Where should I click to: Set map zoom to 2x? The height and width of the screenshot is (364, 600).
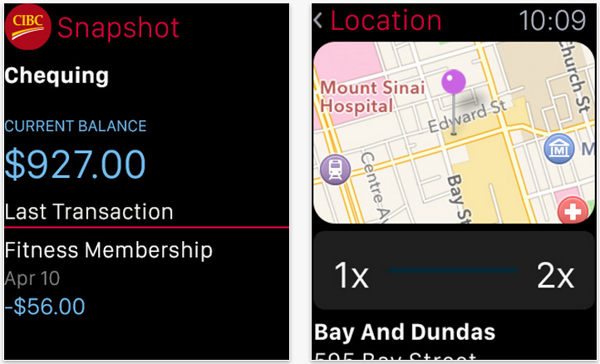(x=555, y=275)
